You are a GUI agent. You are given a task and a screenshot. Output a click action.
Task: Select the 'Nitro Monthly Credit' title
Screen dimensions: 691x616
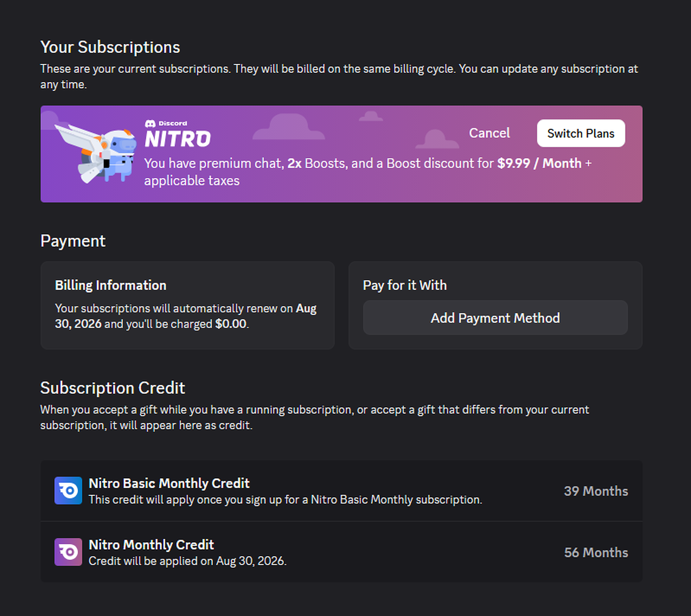pyautogui.click(x=151, y=545)
